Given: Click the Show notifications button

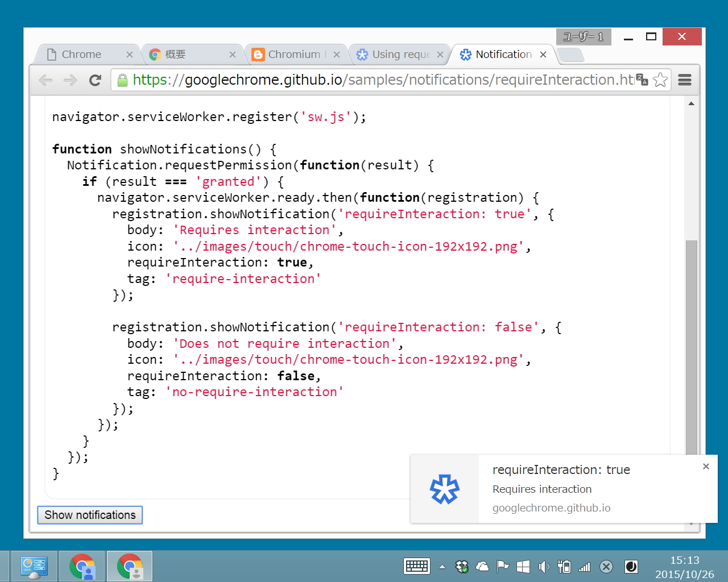Looking at the screenshot, I should tap(90, 515).
